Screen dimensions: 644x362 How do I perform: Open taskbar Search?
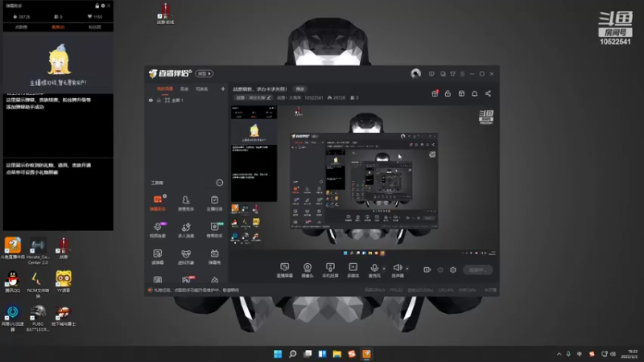(x=293, y=354)
